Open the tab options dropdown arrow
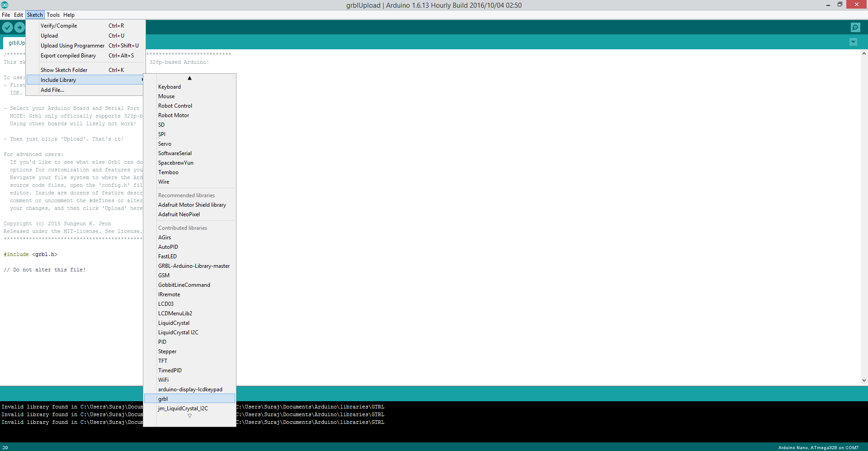The image size is (868, 451). [x=853, y=42]
